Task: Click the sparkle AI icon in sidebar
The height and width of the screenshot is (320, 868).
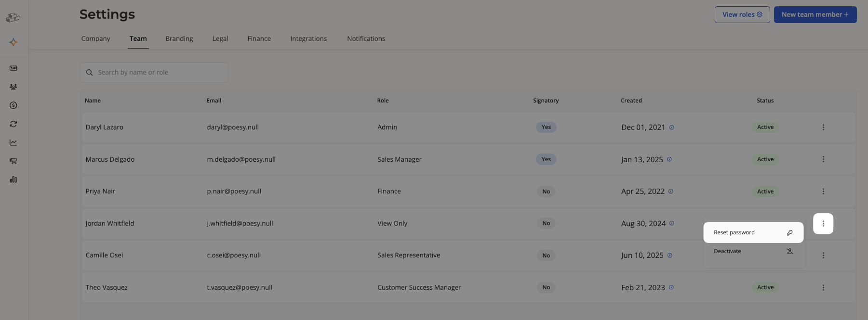Action: [x=13, y=42]
